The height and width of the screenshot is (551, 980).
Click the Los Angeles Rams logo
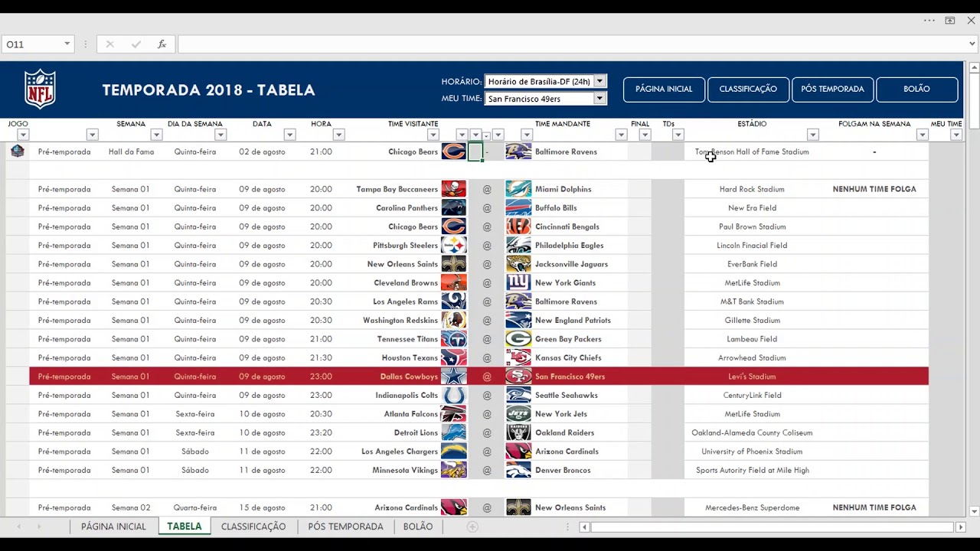click(x=454, y=302)
